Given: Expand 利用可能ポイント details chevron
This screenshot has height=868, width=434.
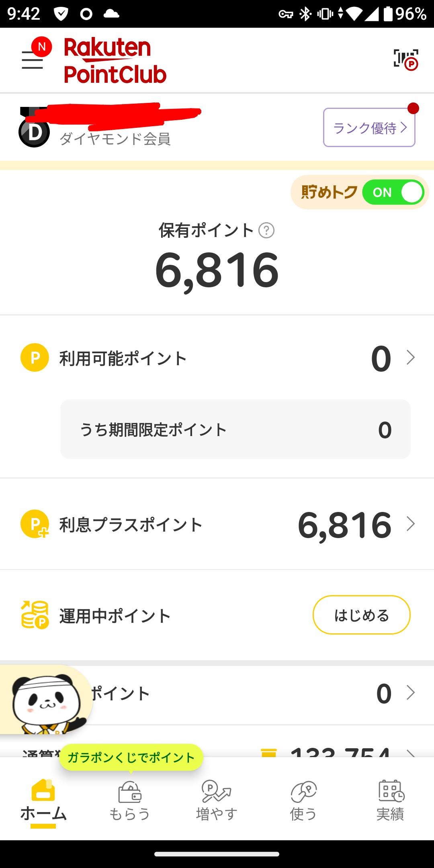Looking at the screenshot, I should click(x=410, y=357).
